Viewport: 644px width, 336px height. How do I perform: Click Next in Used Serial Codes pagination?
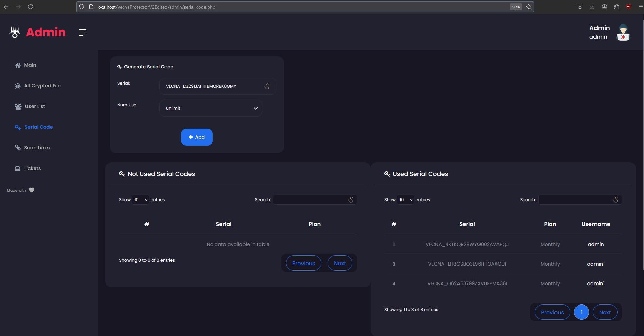605,312
